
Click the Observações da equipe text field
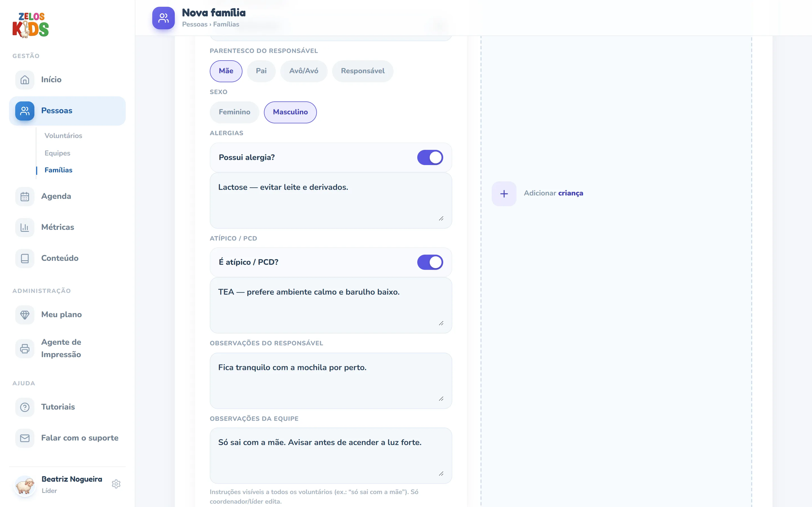[330, 455]
